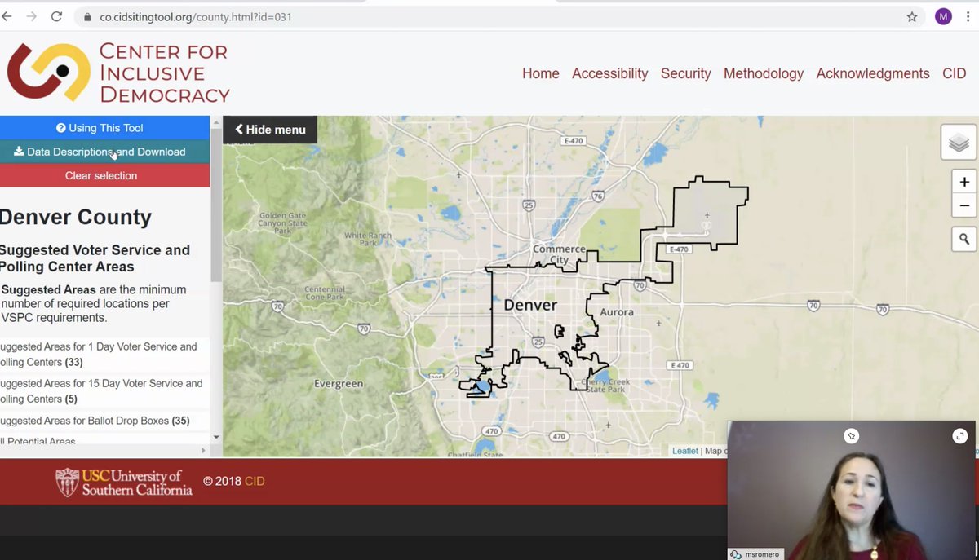Click the White Ranch Park map label
The image size is (979, 560).
coord(368,239)
